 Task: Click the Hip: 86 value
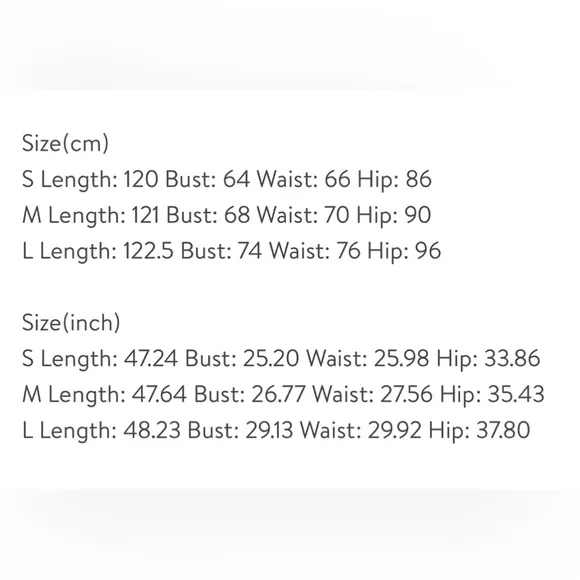pos(394,179)
